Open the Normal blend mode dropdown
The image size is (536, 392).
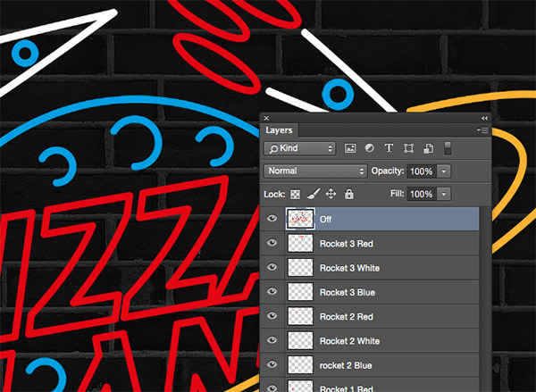[315, 171]
